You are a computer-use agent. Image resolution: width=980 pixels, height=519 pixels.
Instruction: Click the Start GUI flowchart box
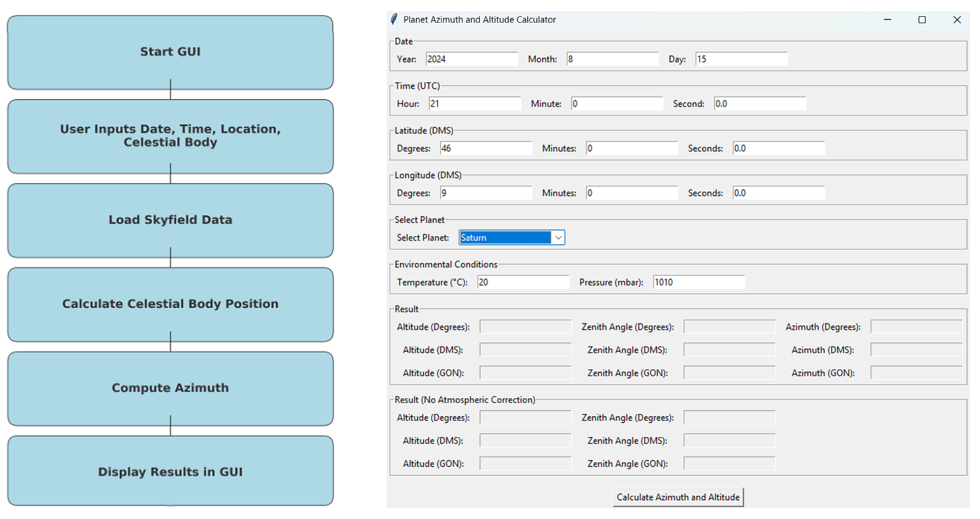coord(170,52)
